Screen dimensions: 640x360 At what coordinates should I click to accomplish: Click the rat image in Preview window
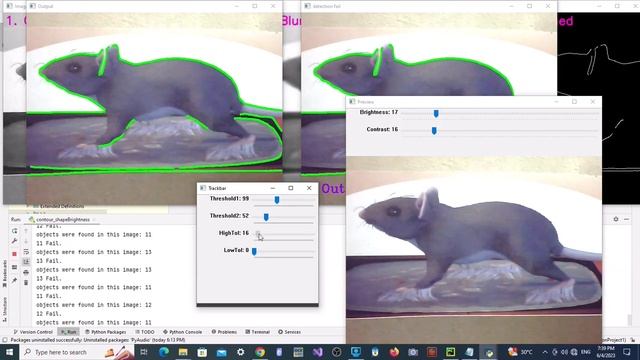(x=473, y=250)
